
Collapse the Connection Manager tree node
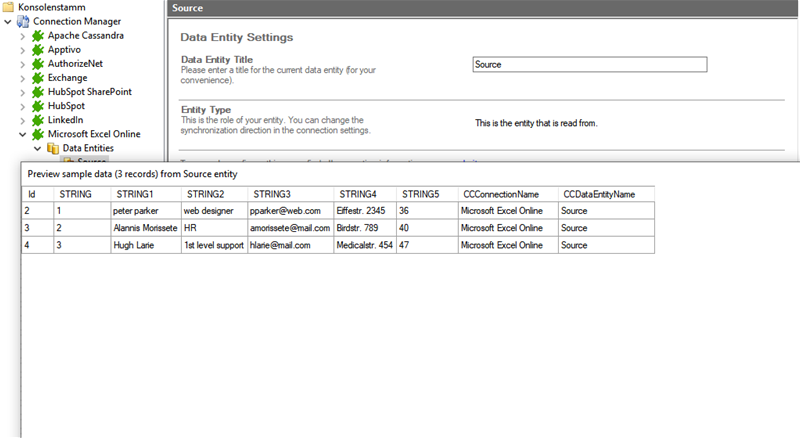pyautogui.click(x=8, y=21)
